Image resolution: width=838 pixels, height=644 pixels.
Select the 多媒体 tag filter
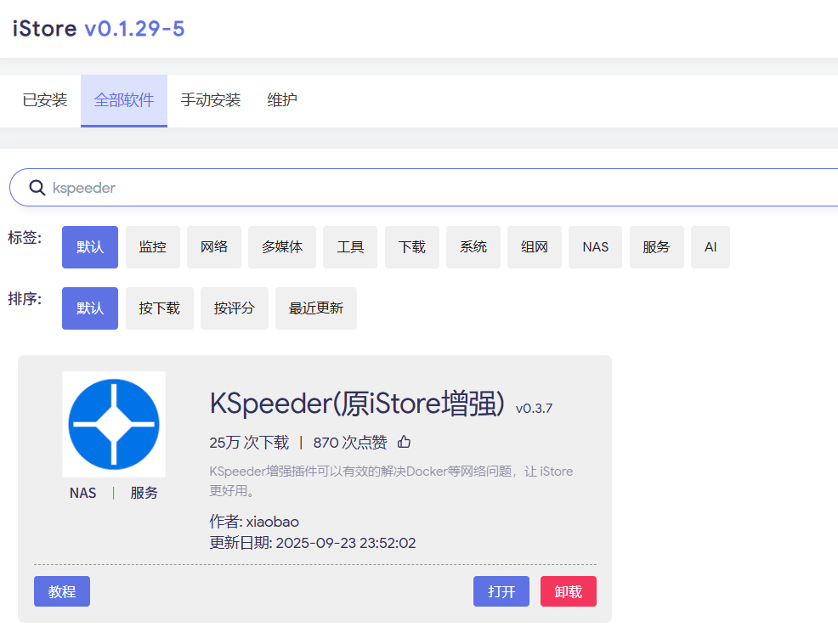click(282, 247)
